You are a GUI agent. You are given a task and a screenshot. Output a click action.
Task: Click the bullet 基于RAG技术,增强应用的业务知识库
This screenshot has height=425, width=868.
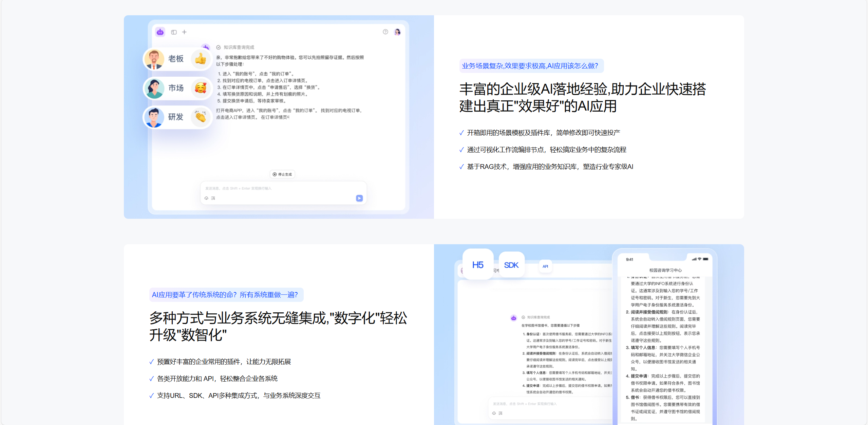point(550,167)
